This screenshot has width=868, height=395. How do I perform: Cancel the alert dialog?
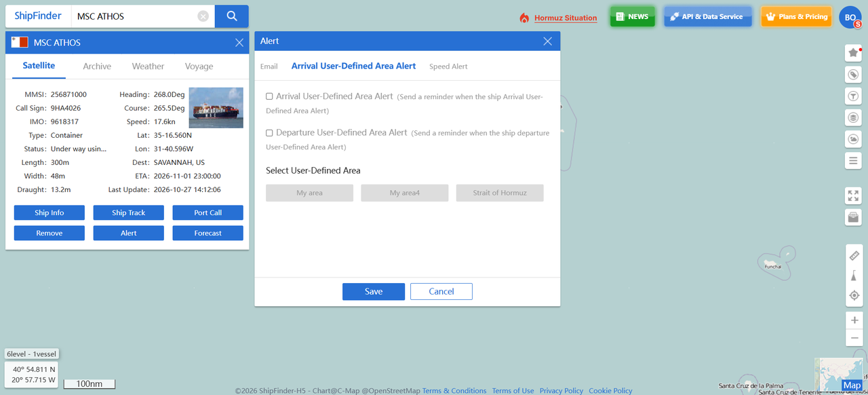pos(441,292)
